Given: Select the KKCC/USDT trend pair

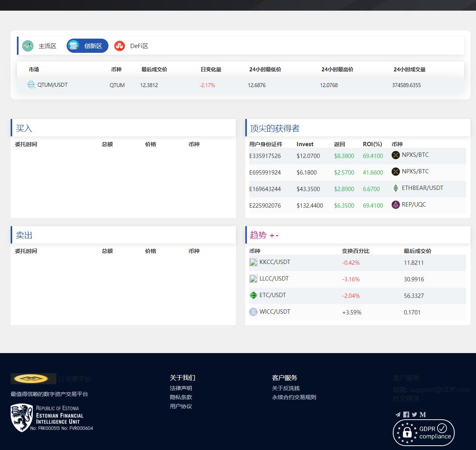Looking at the screenshot, I should coord(275,262).
